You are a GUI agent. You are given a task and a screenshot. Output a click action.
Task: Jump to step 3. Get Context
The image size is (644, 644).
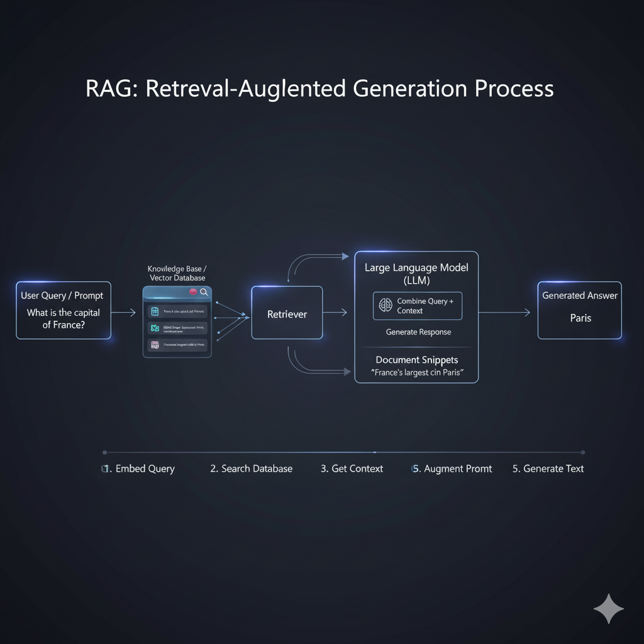point(352,469)
